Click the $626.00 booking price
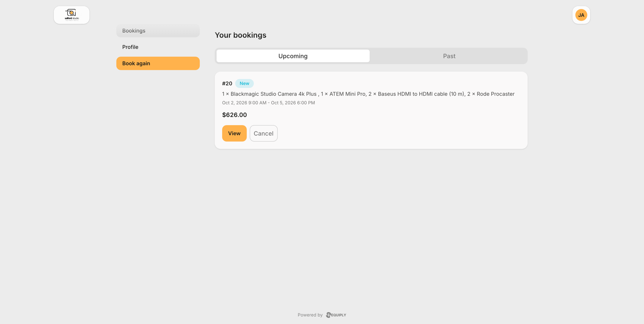The image size is (644, 324). point(234,115)
